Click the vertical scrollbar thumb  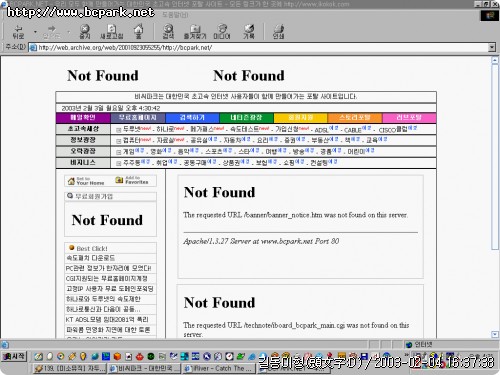(x=495, y=157)
